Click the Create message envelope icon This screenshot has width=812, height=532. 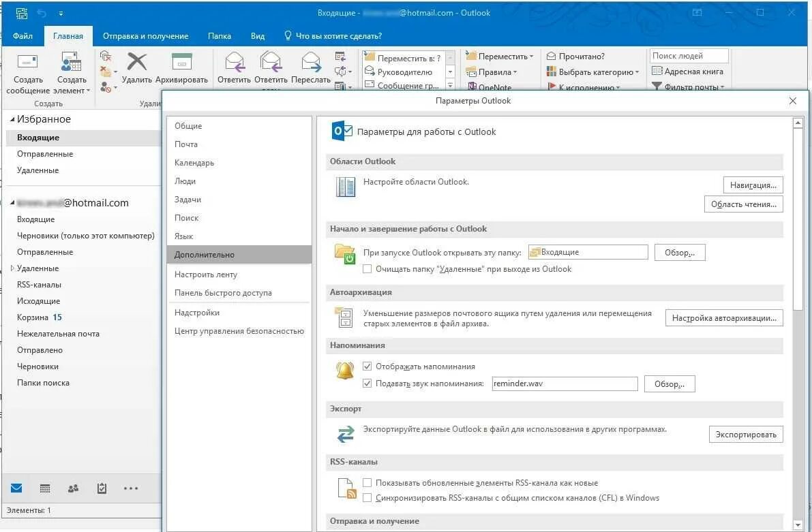27,61
